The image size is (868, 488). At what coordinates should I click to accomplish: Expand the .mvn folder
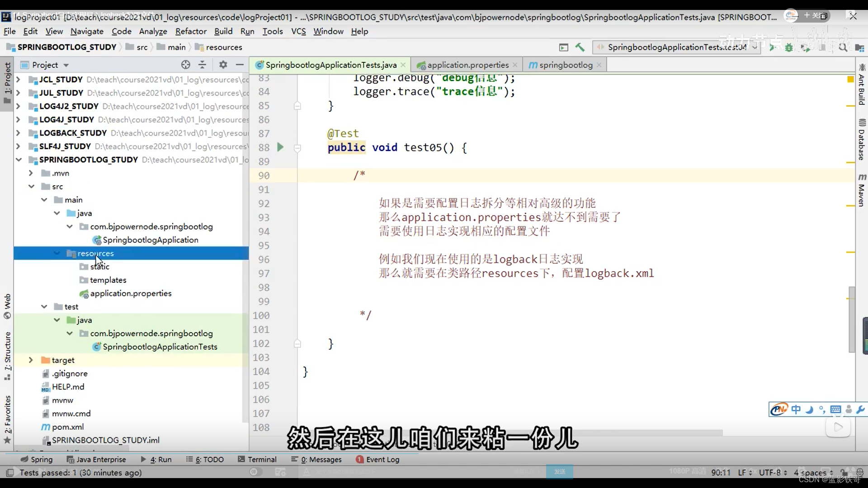coord(31,173)
